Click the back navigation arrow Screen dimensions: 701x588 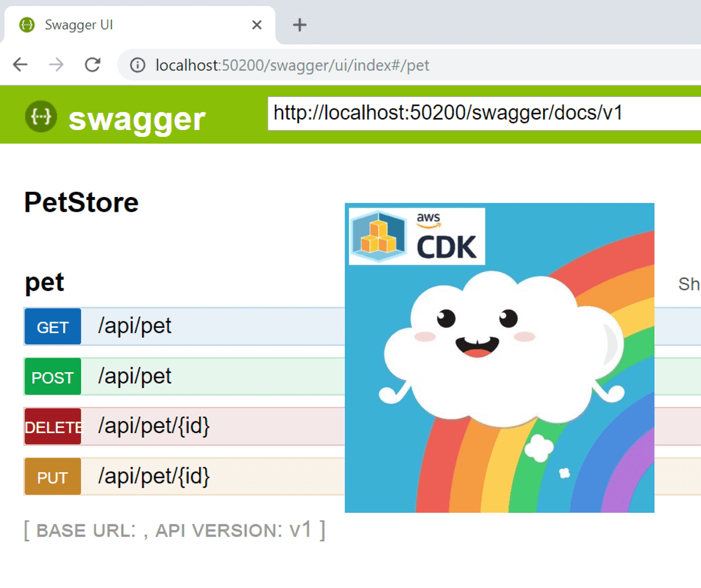[x=20, y=64]
